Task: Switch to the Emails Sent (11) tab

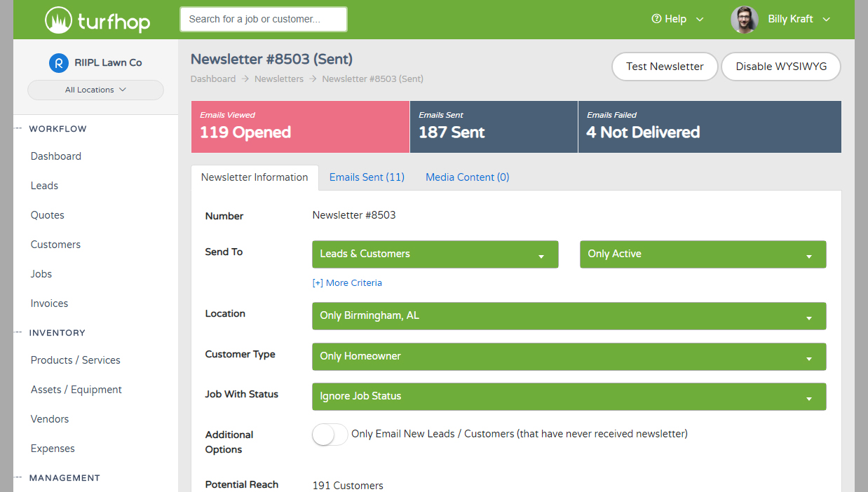Action: 367,177
